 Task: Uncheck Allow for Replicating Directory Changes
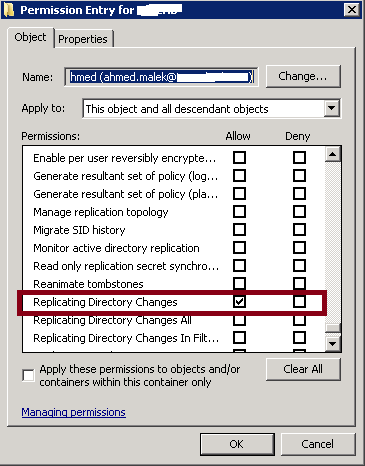pyautogui.click(x=239, y=301)
